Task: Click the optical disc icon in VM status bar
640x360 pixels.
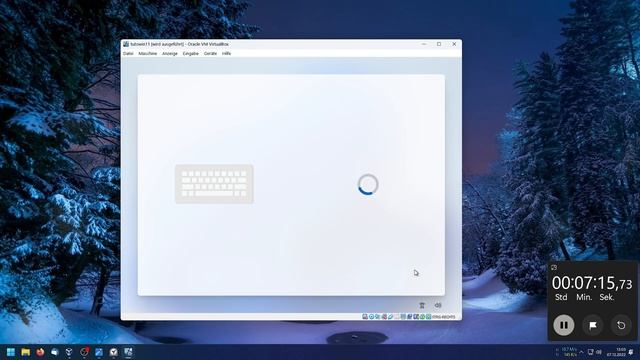Action: pos(371,317)
